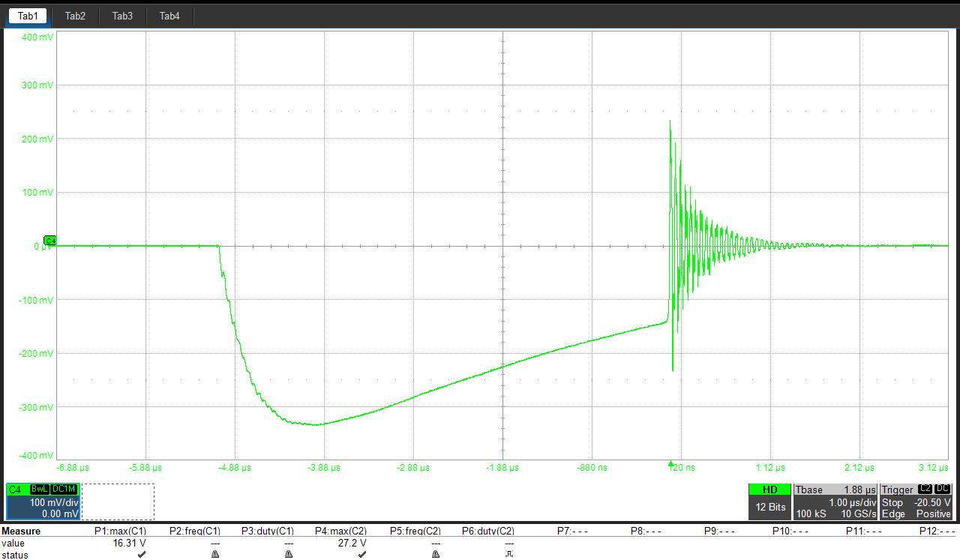
Task: Select the empty P7 measurement slot
Action: click(x=572, y=531)
